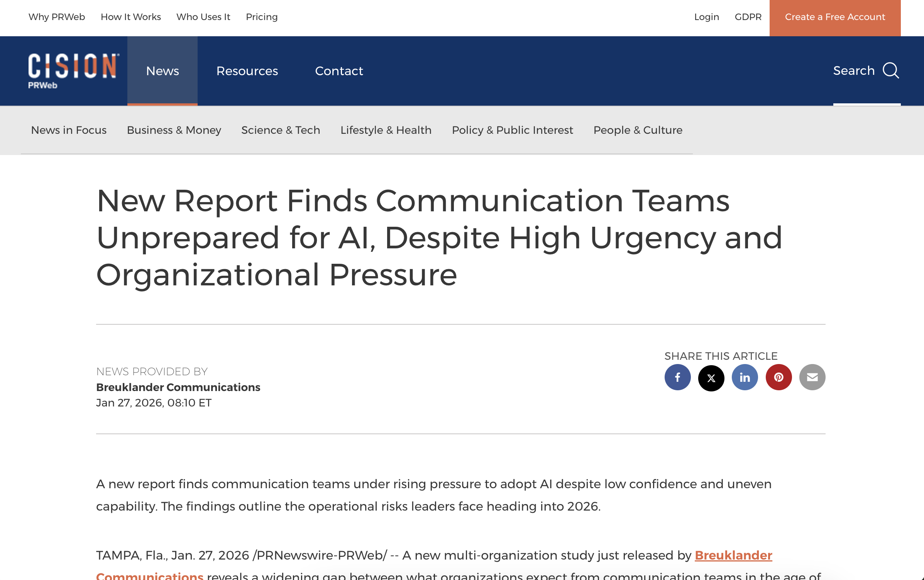The height and width of the screenshot is (580, 924).
Task: Navigate to the Contact page
Action: 338,71
